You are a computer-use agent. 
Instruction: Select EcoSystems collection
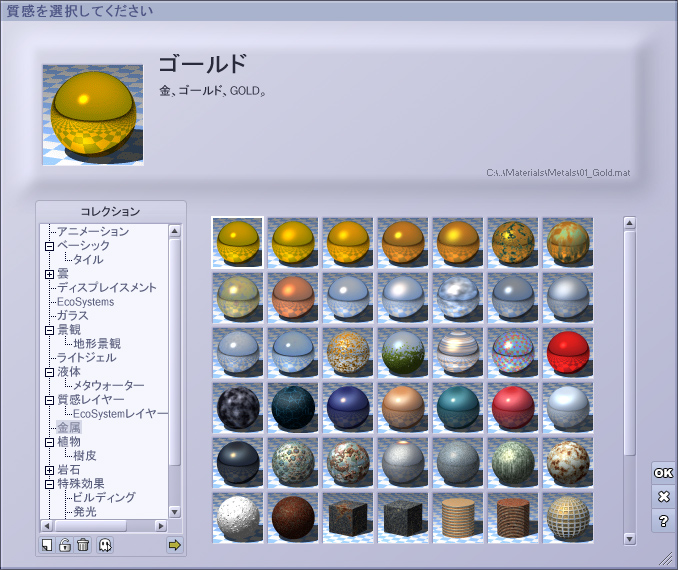pyautogui.click(x=86, y=302)
